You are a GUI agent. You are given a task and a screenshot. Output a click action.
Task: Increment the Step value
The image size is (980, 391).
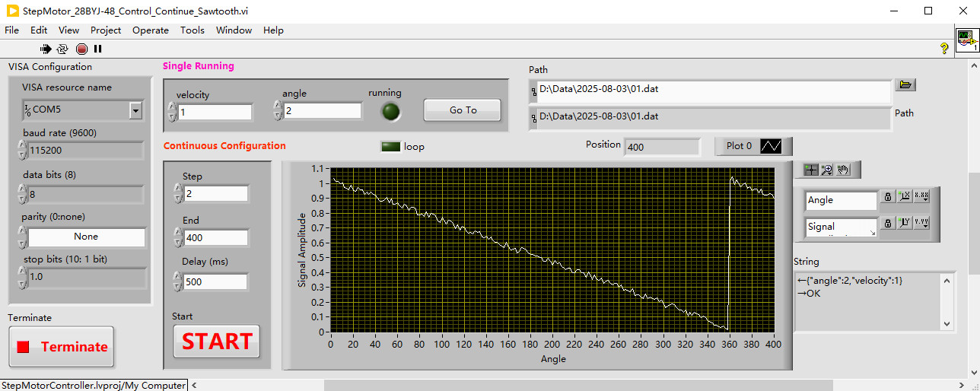click(x=177, y=189)
